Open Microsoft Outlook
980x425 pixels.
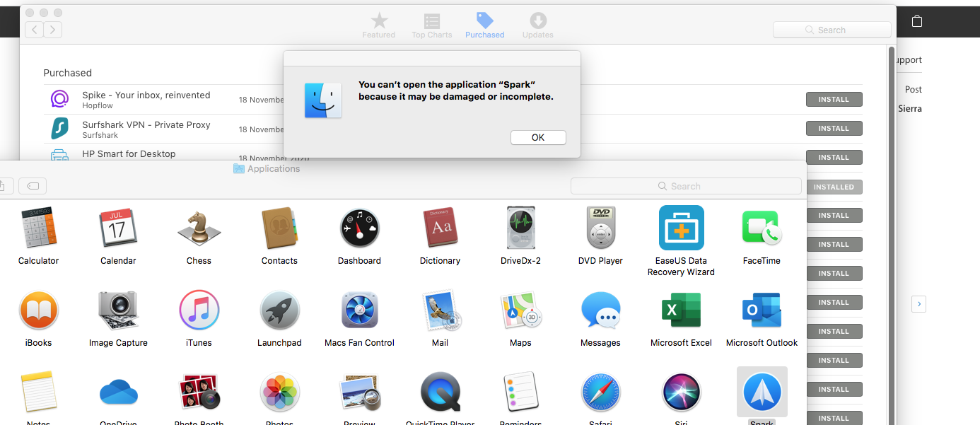[x=762, y=310]
